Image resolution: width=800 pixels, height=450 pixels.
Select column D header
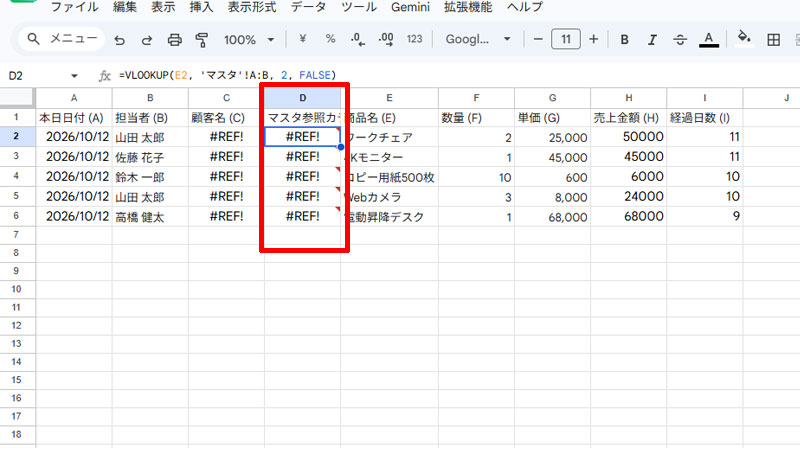(303, 98)
